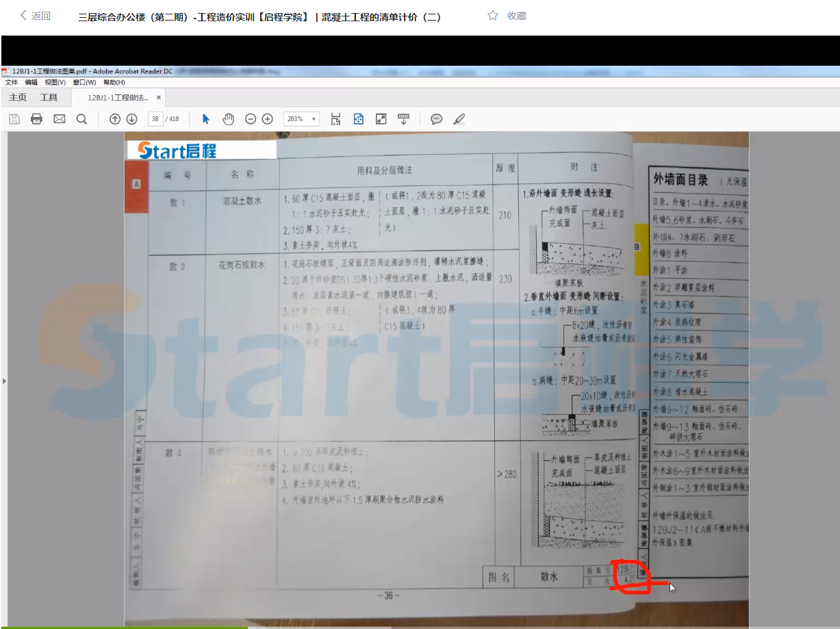Click the 散 3 row label

click(174, 452)
